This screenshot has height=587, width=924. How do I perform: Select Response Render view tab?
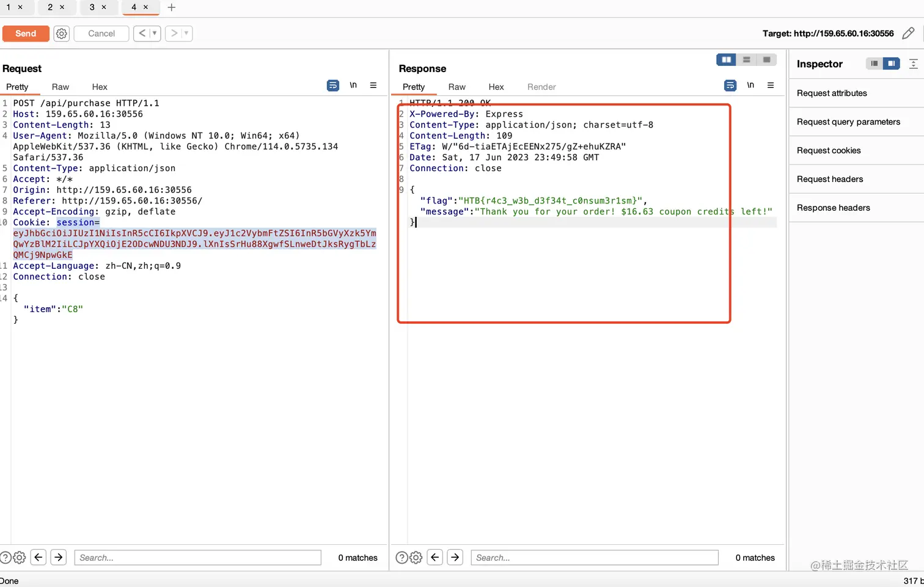541,87
